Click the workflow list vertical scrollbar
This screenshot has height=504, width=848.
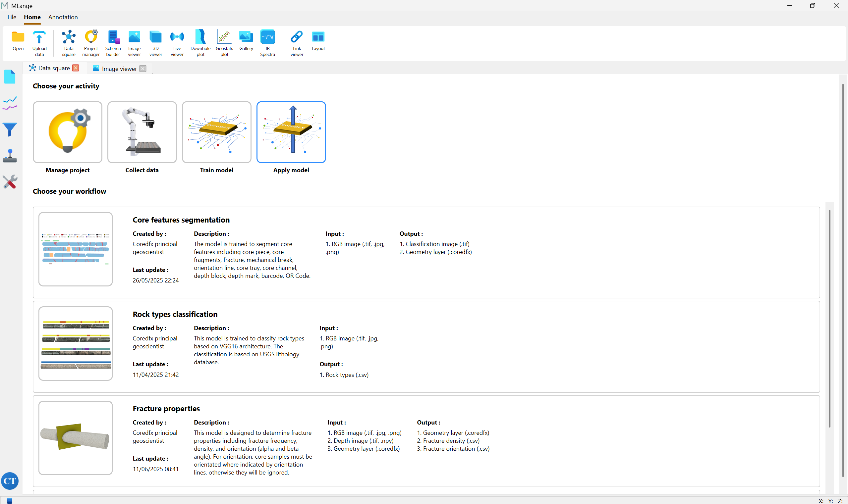(829, 319)
